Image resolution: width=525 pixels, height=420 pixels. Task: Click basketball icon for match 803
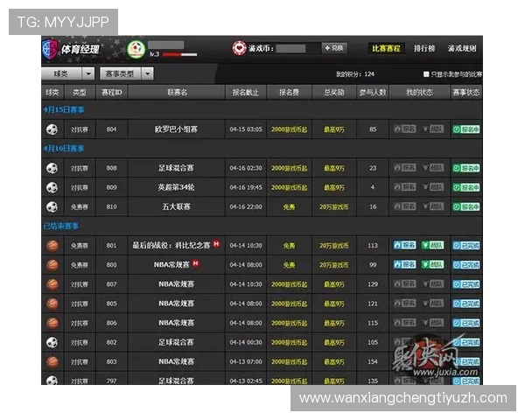[52, 362]
